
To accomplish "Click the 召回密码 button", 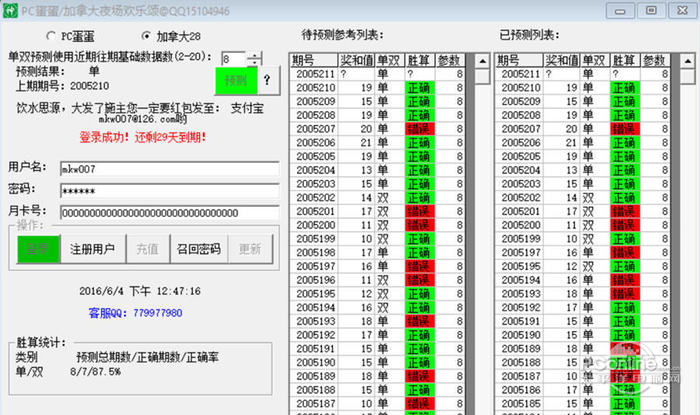I will 199,249.
